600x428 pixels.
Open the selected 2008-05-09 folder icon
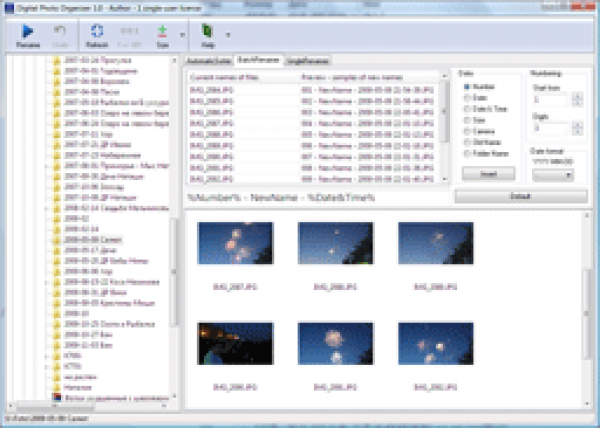[x=56, y=241]
